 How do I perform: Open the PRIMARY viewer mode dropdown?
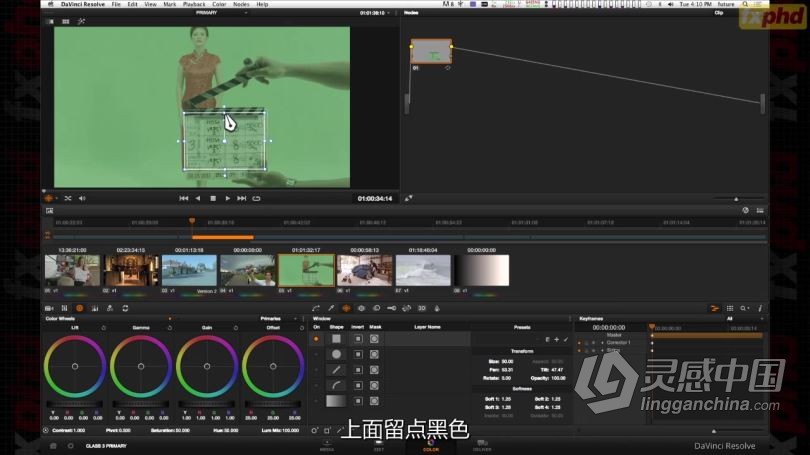click(x=221, y=12)
